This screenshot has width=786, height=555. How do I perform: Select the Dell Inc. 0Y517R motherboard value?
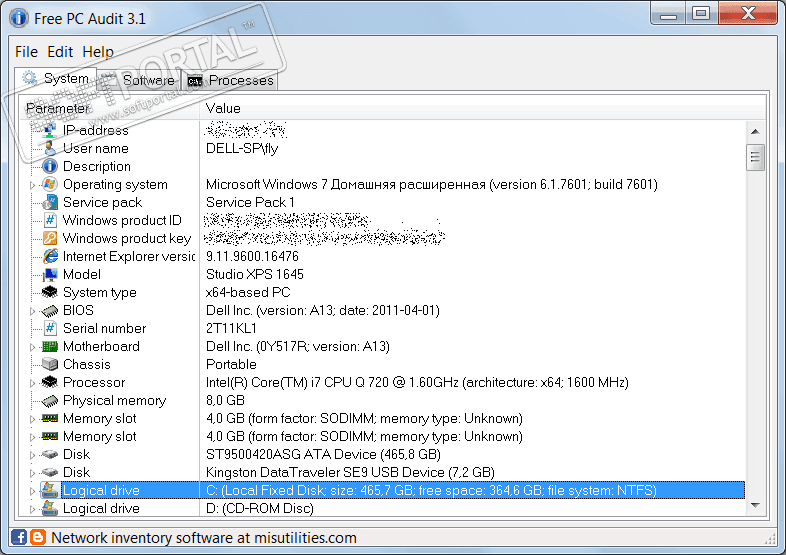point(298,346)
